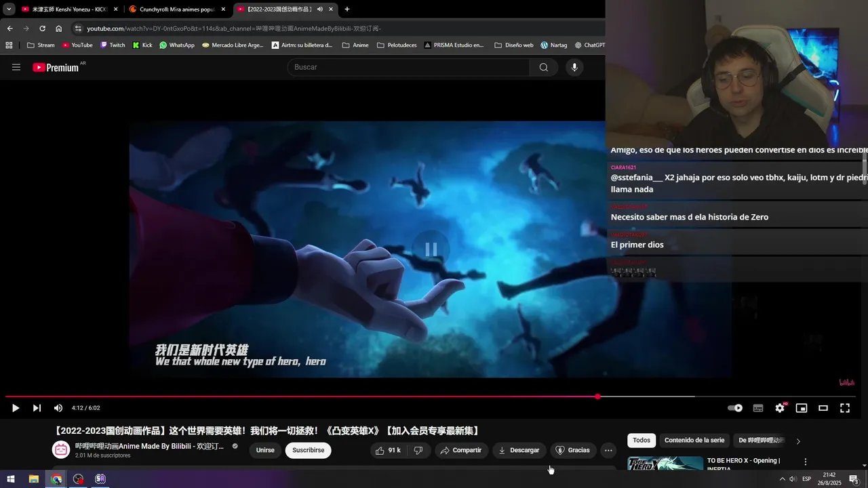Mute audio on active 2022-2023 tab
The height and width of the screenshot is (488, 868).
point(319,9)
